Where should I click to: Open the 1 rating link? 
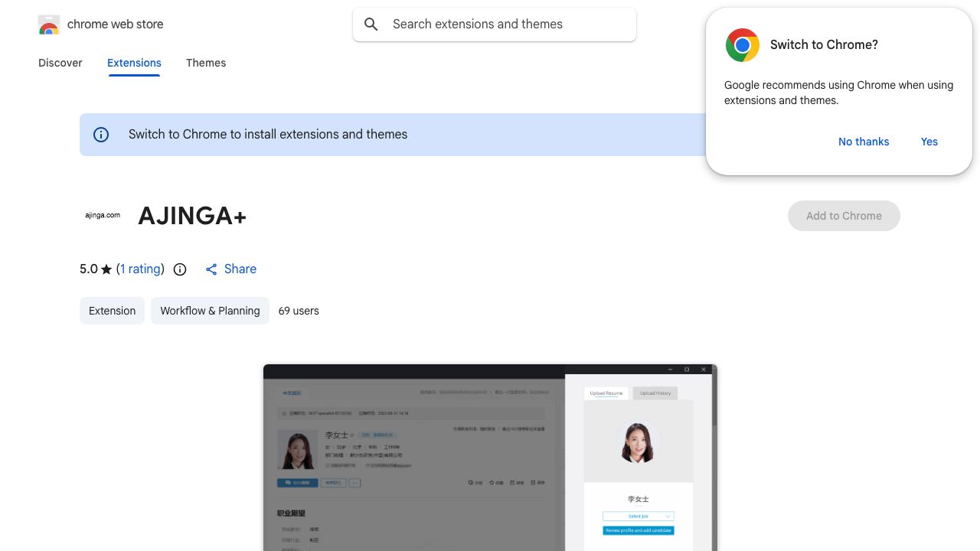pyautogui.click(x=141, y=269)
